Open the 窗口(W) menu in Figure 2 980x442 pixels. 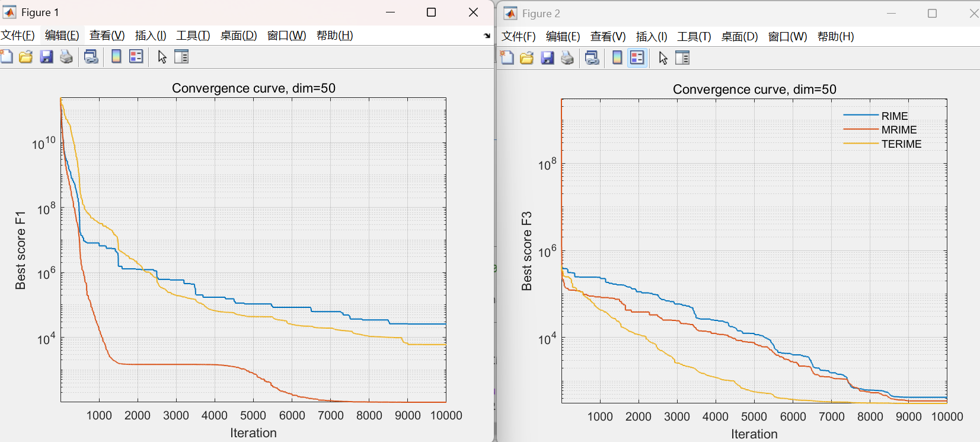click(x=788, y=37)
